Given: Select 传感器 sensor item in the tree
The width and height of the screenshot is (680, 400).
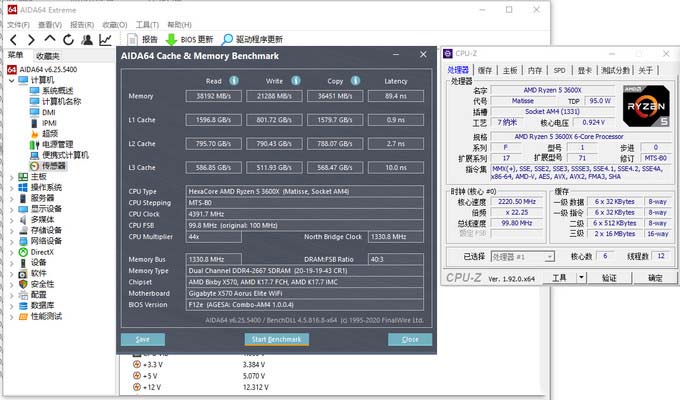Looking at the screenshot, I should (48, 166).
